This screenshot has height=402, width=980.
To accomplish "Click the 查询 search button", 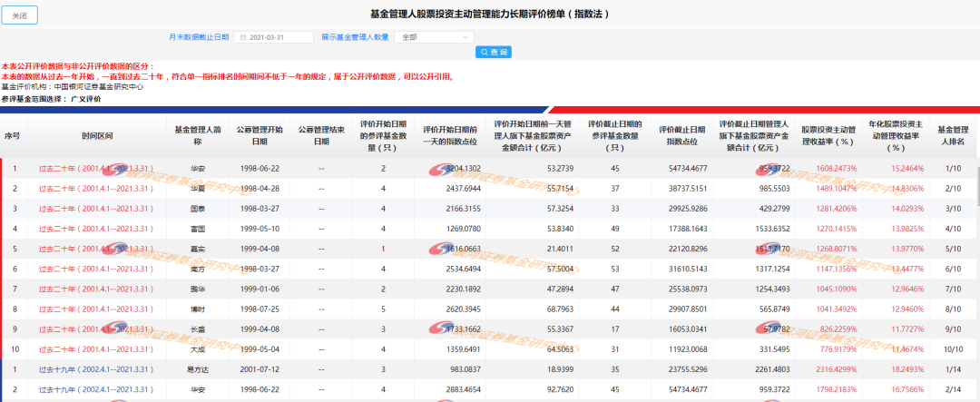I will (x=493, y=52).
